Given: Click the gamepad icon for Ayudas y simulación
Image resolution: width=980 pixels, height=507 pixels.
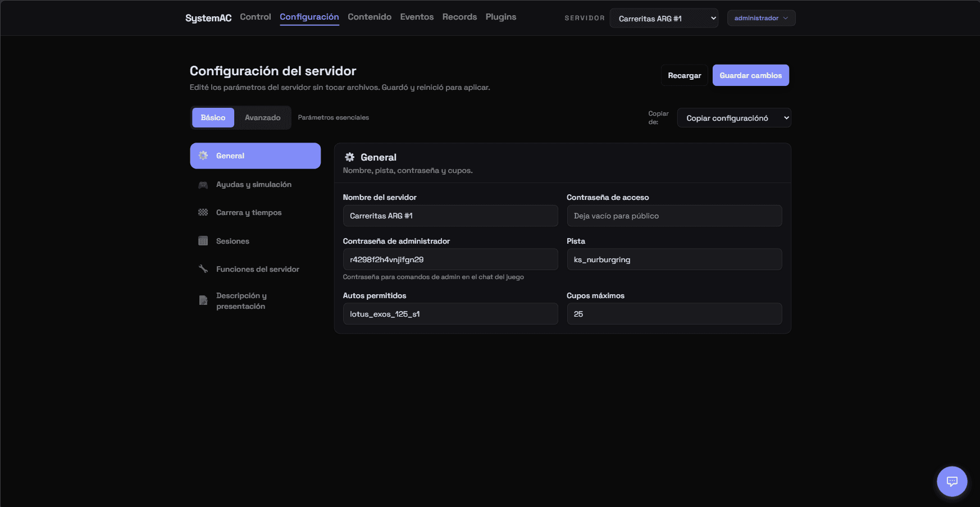Looking at the screenshot, I should [x=203, y=185].
